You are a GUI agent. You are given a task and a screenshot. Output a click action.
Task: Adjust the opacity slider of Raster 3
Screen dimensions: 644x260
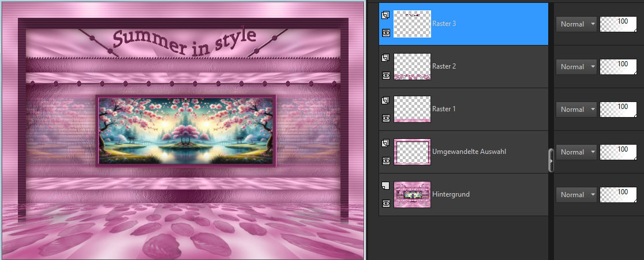618,24
